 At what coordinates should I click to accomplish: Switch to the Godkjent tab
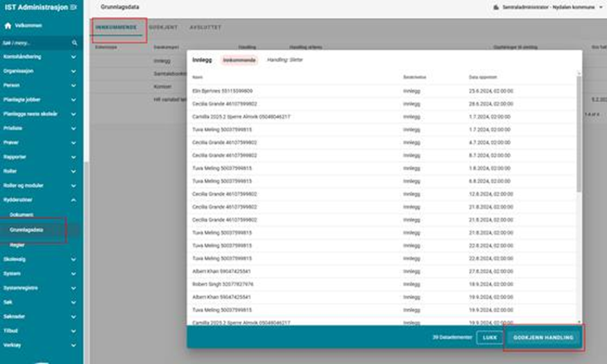click(163, 27)
